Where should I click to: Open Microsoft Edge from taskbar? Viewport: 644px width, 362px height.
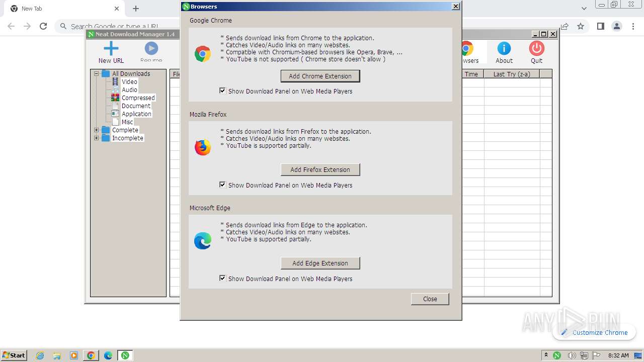[108, 355]
